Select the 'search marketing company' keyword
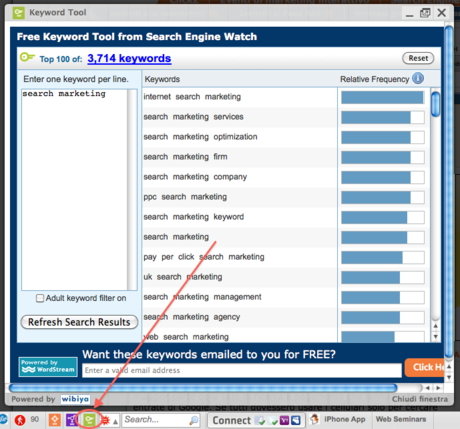Viewport: 460px width, 429px height. tap(195, 177)
